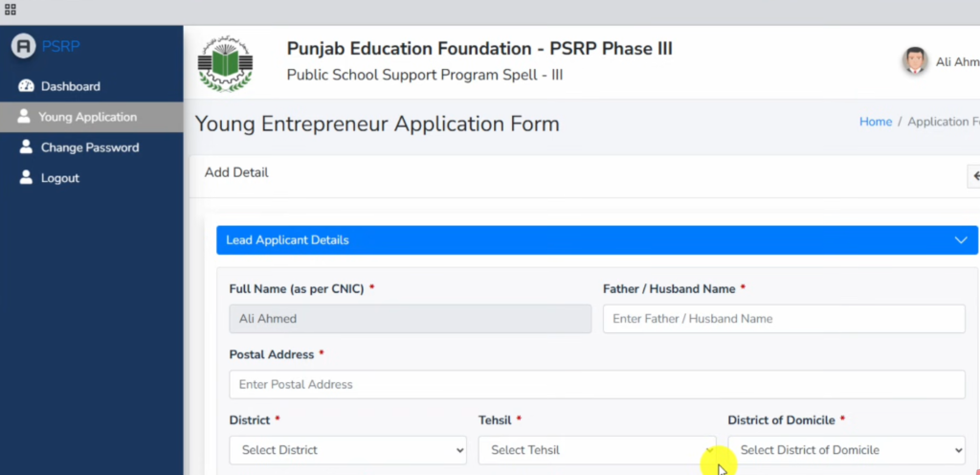The width and height of the screenshot is (980, 475).
Task: Open the Select District dropdown
Action: point(347,450)
